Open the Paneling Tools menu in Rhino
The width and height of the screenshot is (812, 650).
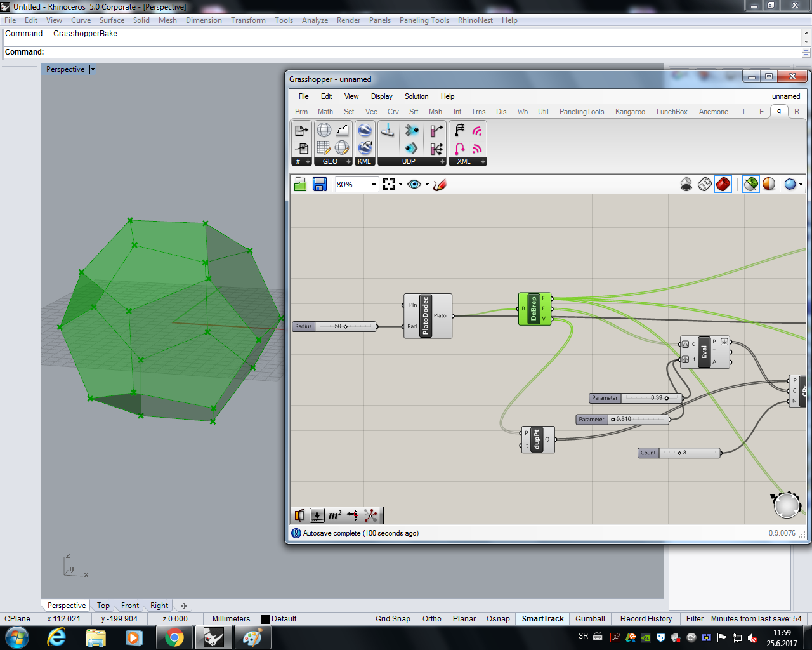[424, 20]
